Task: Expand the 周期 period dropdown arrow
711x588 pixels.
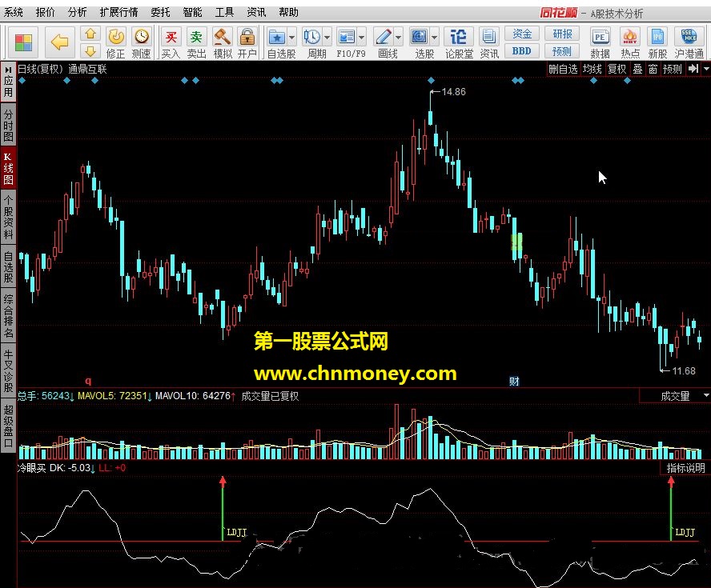Action: coord(327,37)
